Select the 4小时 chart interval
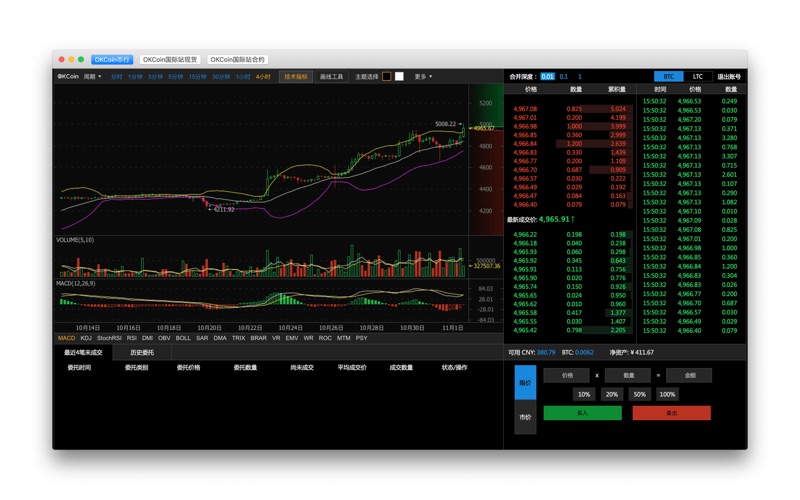Screen dimensions: 800x500 [263, 77]
